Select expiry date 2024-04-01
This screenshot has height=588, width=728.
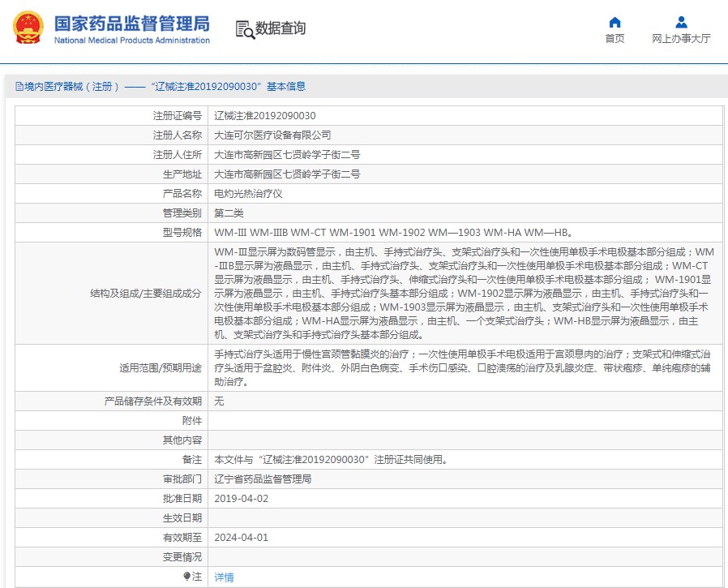point(242,538)
